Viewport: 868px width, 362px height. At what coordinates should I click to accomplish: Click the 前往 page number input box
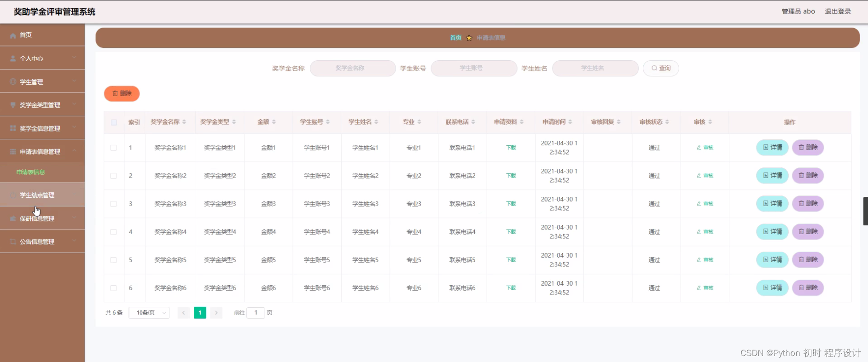pos(256,313)
